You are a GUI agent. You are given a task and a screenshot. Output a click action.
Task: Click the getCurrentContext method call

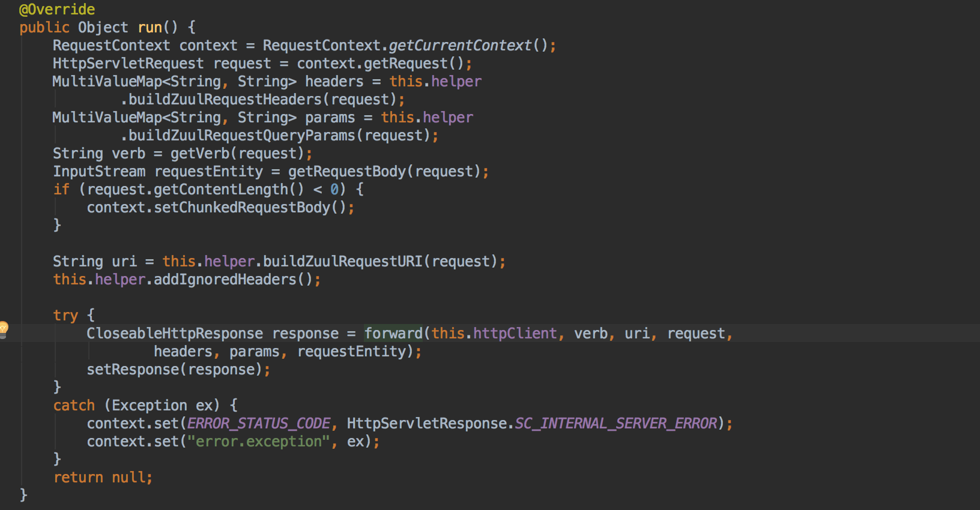pyautogui.click(x=460, y=46)
